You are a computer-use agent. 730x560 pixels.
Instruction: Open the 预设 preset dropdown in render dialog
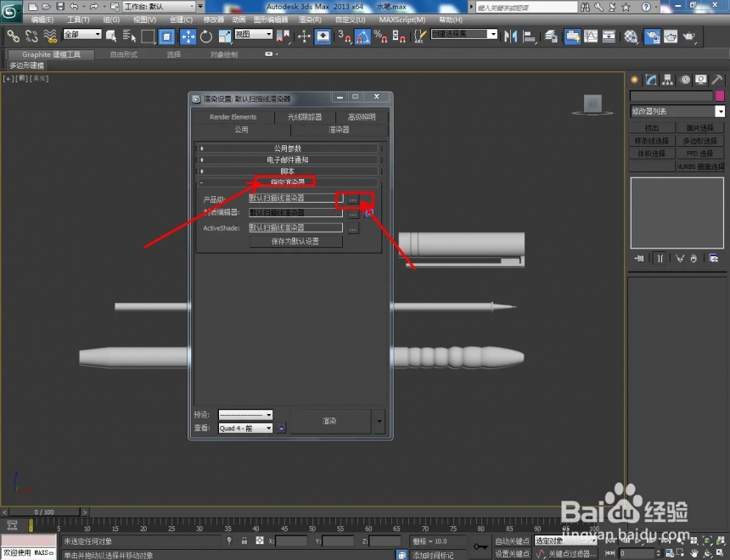[245, 415]
